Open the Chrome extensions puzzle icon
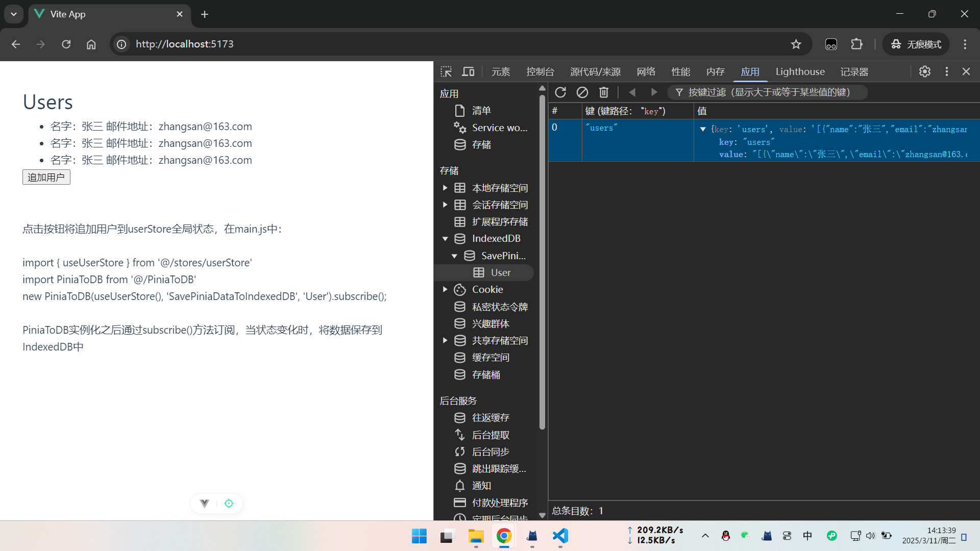Image resolution: width=980 pixels, height=551 pixels. [857, 44]
